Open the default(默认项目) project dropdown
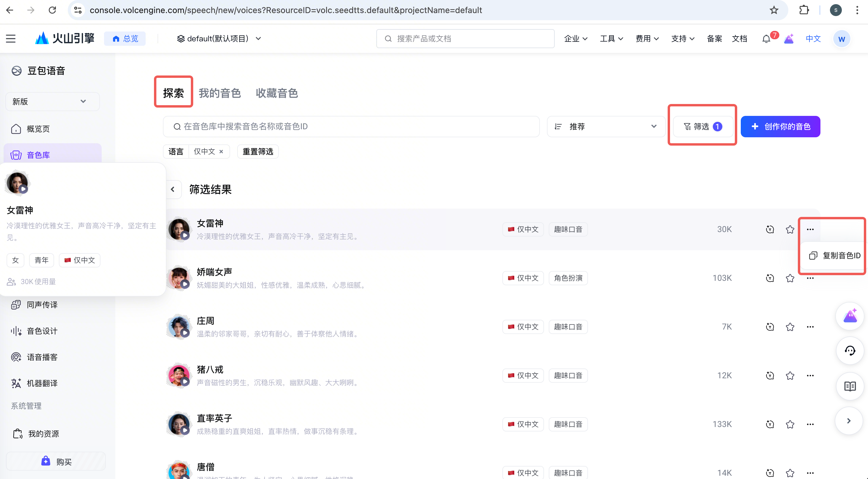 [x=219, y=39]
